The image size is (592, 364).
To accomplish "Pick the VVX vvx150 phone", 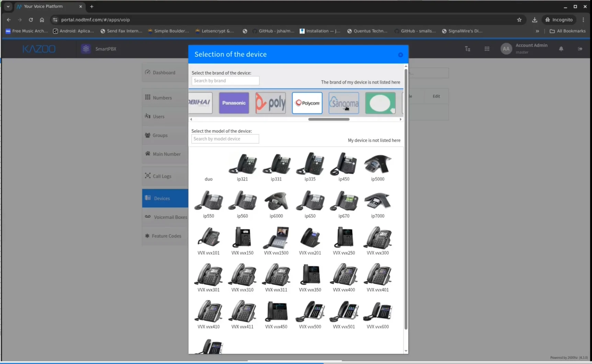I will pos(242,241).
